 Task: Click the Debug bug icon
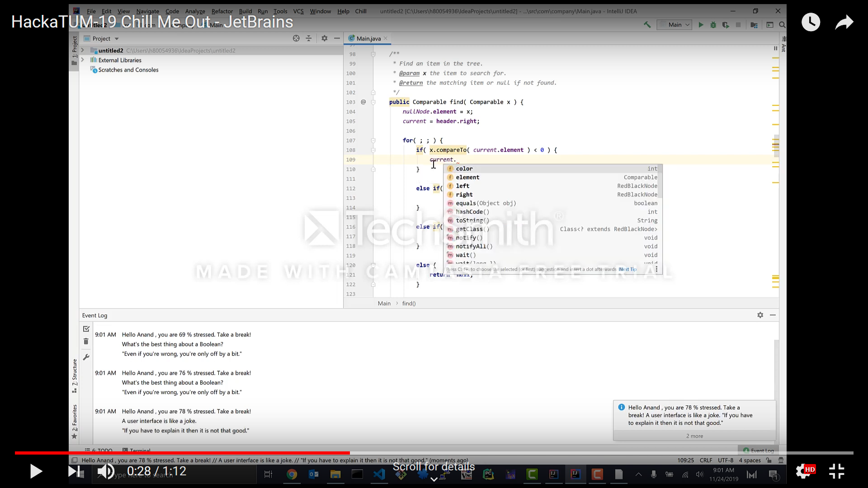713,25
